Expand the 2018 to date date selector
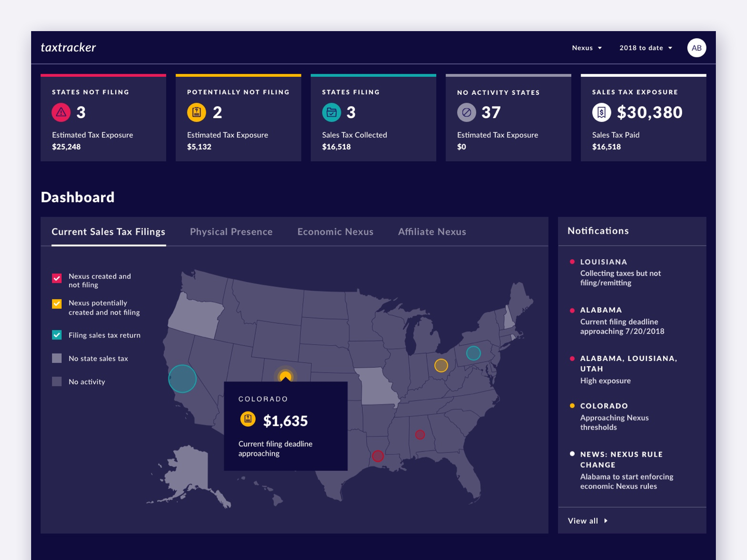This screenshot has height=560, width=747. [x=645, y=48]
